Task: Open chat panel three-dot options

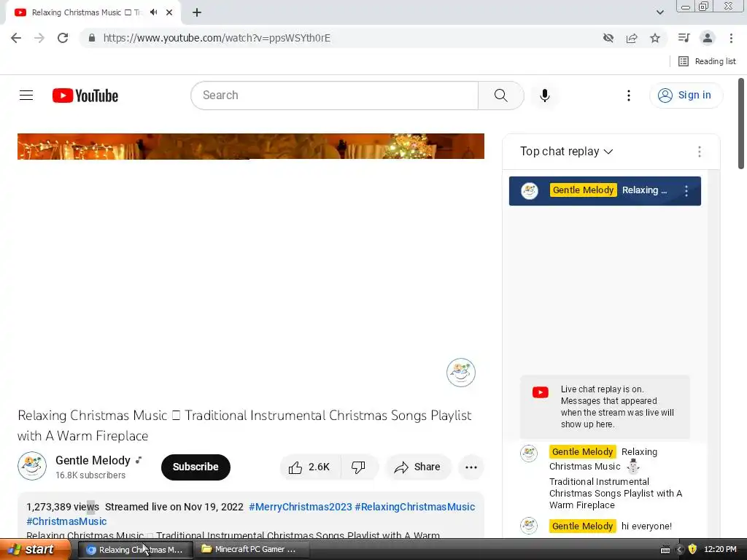Action: [699, 152]
